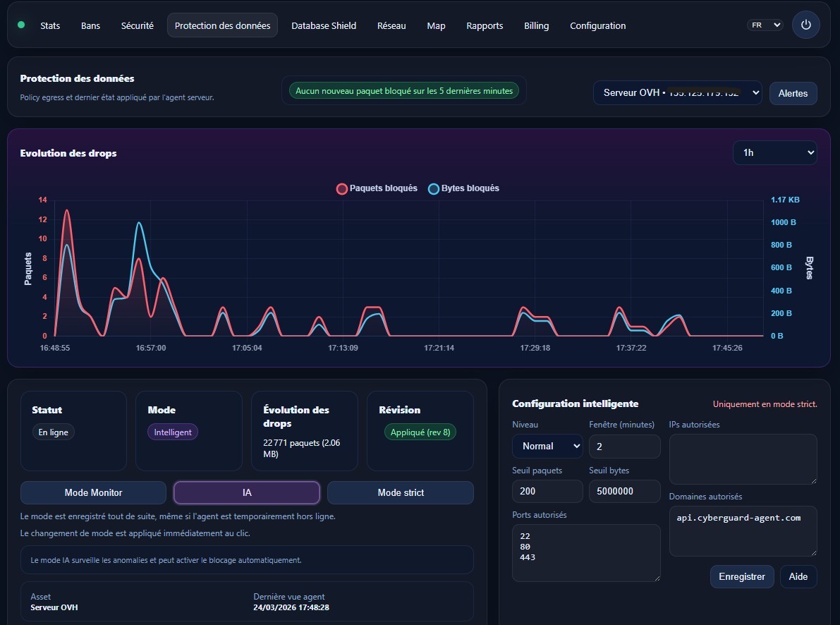Viewport: 840px width, 625px height.
Task: Activate the IA mode button
Action: click(x=247, y=492)
